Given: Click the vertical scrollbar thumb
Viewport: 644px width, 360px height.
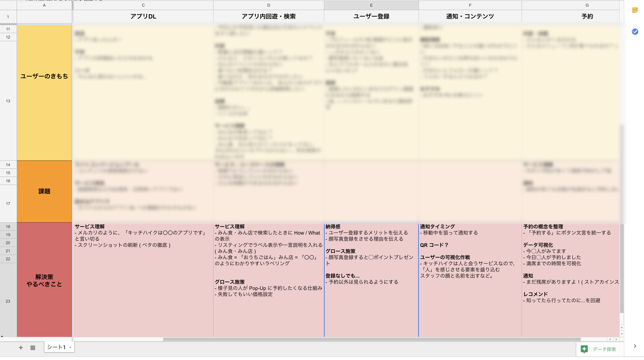Looking at the screenshot, I should point(622,219).
